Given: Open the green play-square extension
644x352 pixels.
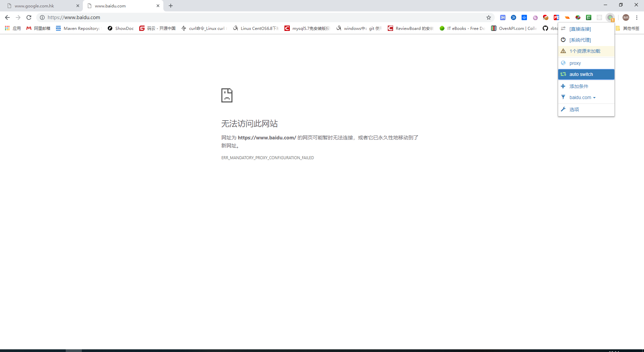Looking at the screenshot, I should [x=589, y=17].
